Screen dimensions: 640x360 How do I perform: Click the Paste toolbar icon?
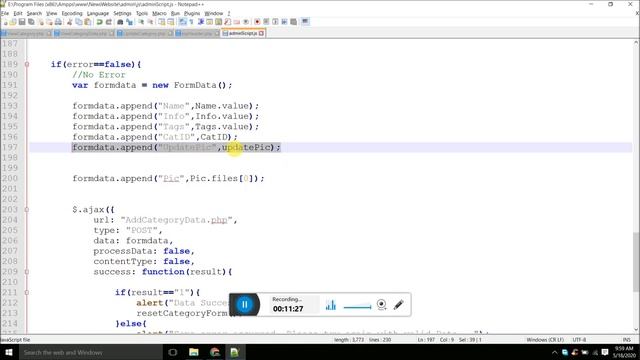pyautogui.click(x=87, y=22)
